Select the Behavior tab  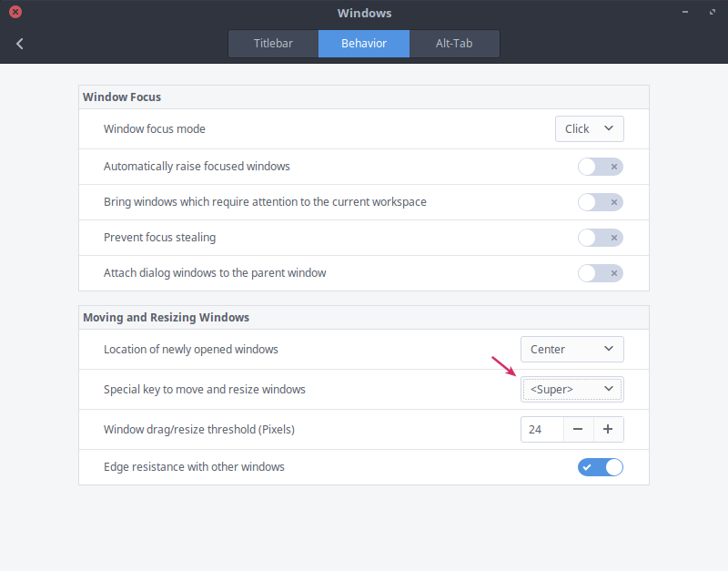363,43
